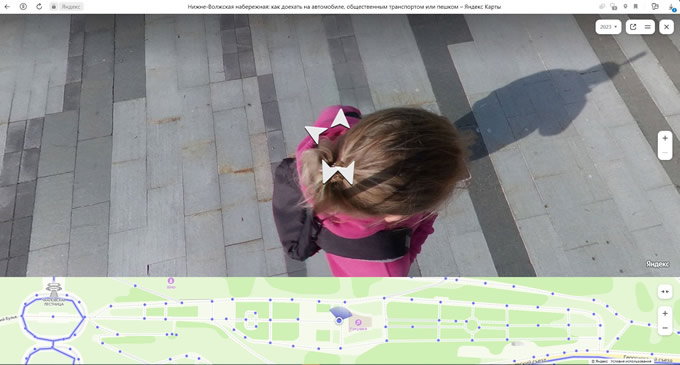Viewport: 680px width, 365px height.
Task: Zoom out the panorama view
Action: [x=665, y=153]
